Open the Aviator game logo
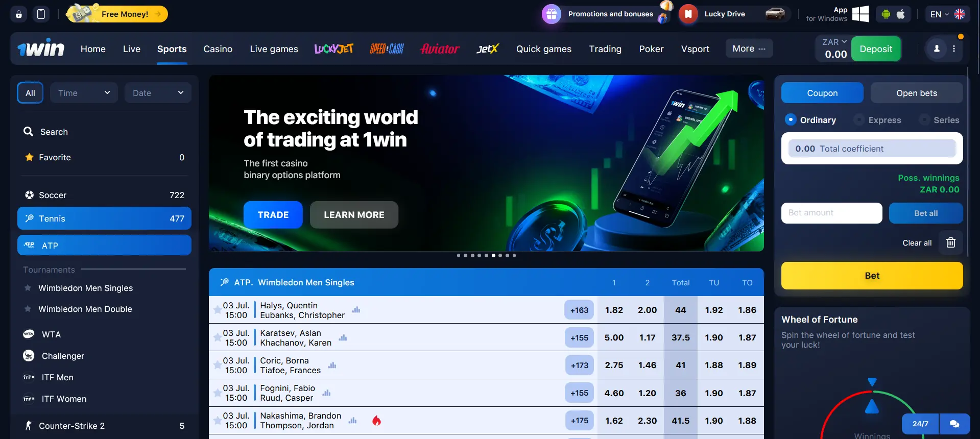Viewport: 980px width, 439px height. click(x=440, y=49)
